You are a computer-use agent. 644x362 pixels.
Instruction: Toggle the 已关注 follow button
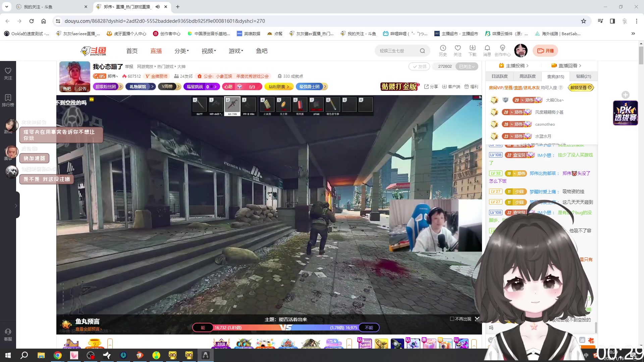(467, 66)
